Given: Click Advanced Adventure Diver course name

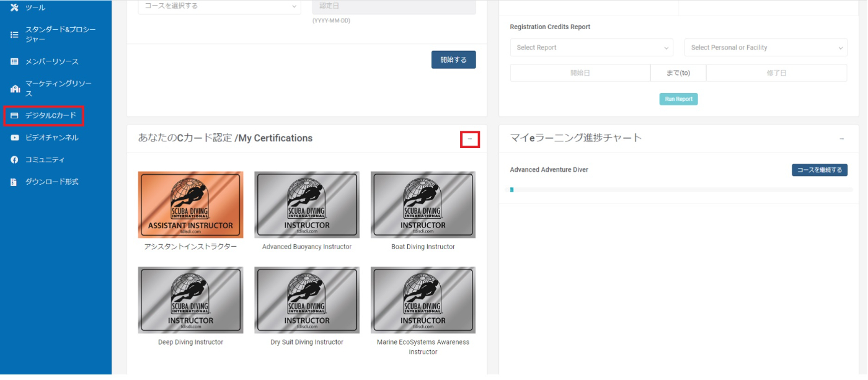Looking at the screenshot, I should click(549, 170).
